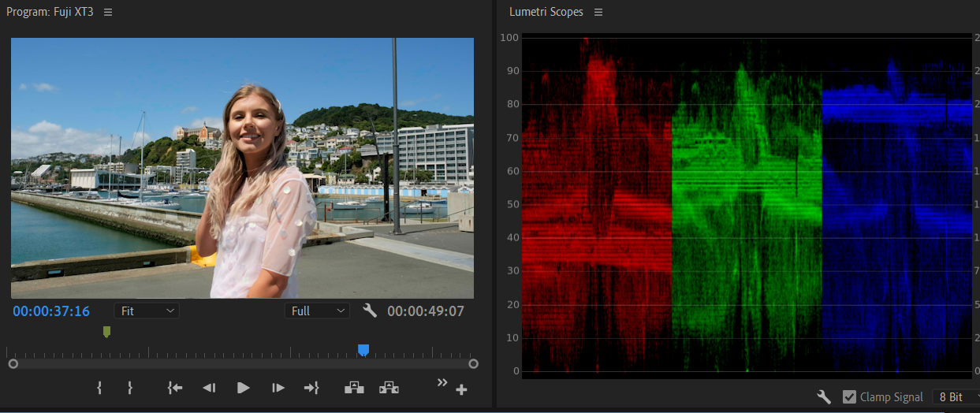Toggle the Clamp Signal checkbox

click(x=849, y=397)
